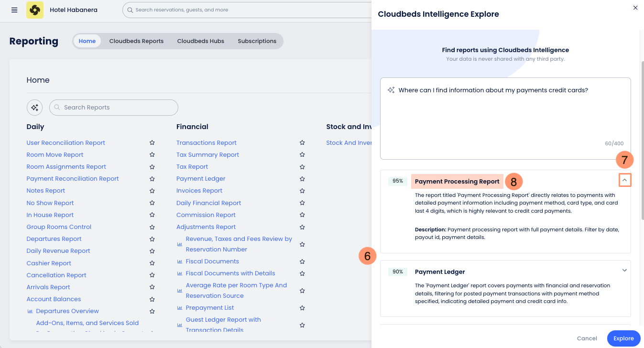Open the Commission Report link
Screen dimensions: 644x348
(x=206, y=215)
